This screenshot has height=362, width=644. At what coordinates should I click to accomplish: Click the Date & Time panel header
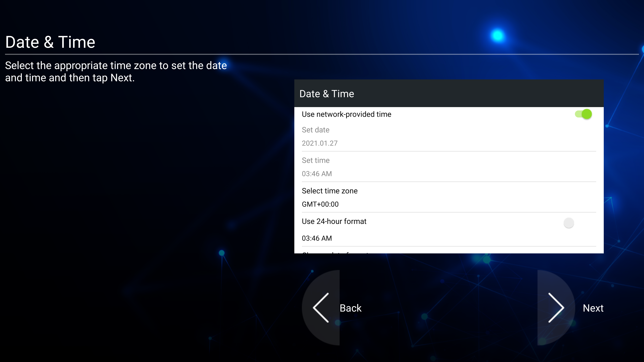coord(449,94)
